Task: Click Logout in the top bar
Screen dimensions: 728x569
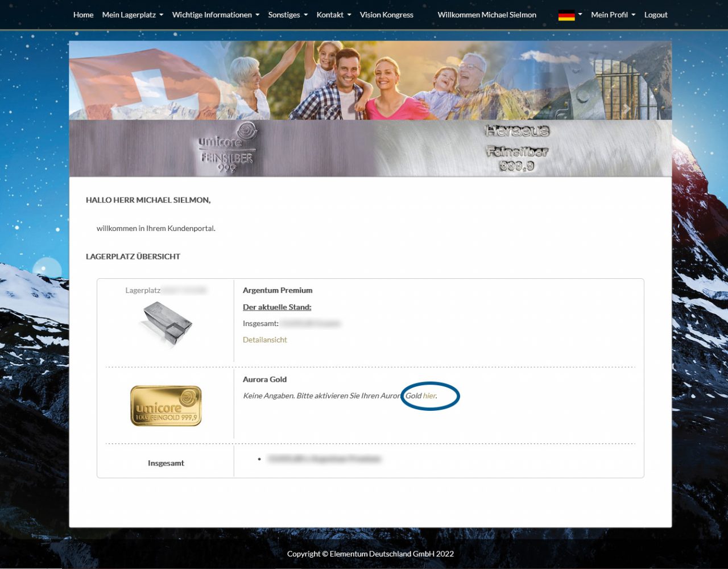Action: [655, 15]
